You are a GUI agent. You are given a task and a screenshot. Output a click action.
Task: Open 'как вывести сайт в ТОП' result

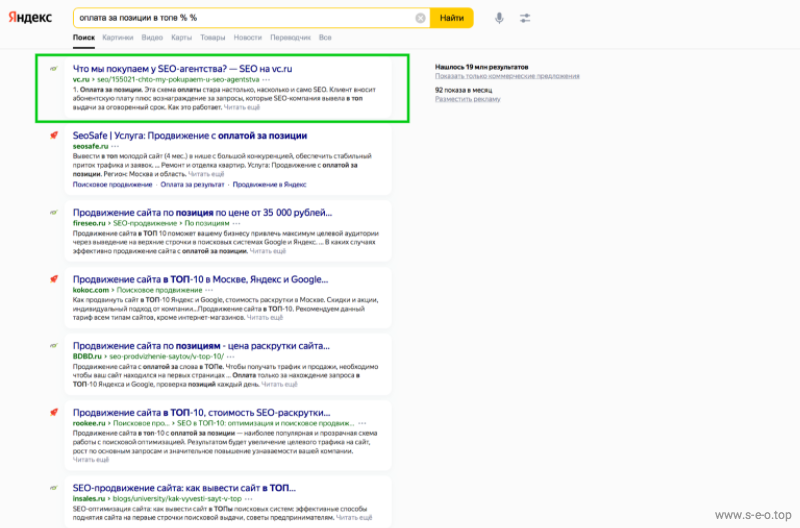point(184,488)
